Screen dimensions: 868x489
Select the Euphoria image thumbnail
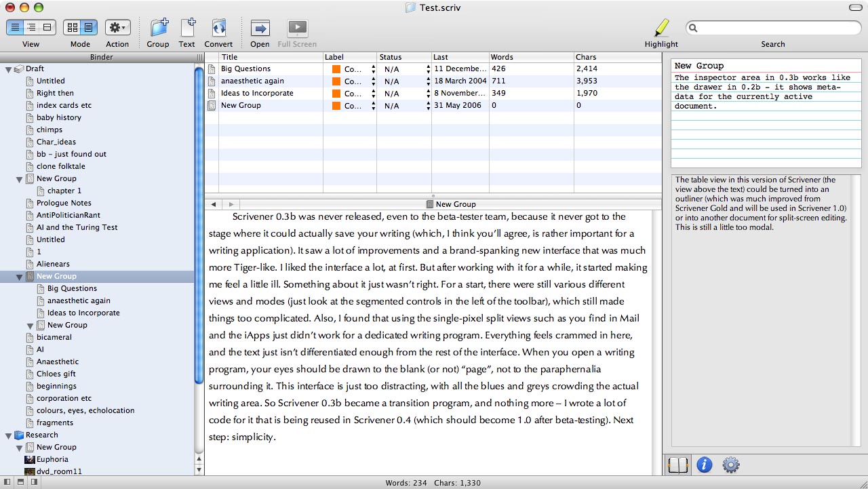[x=30, y=459]
